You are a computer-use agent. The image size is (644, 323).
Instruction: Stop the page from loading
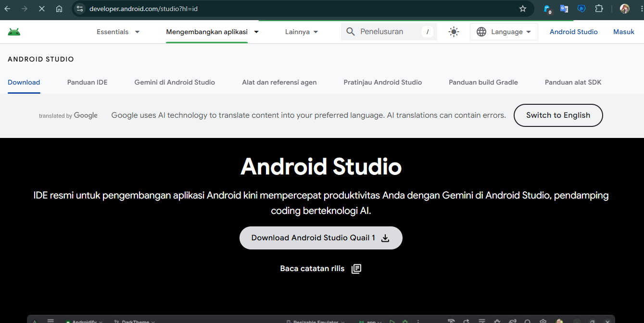[42, 9]
